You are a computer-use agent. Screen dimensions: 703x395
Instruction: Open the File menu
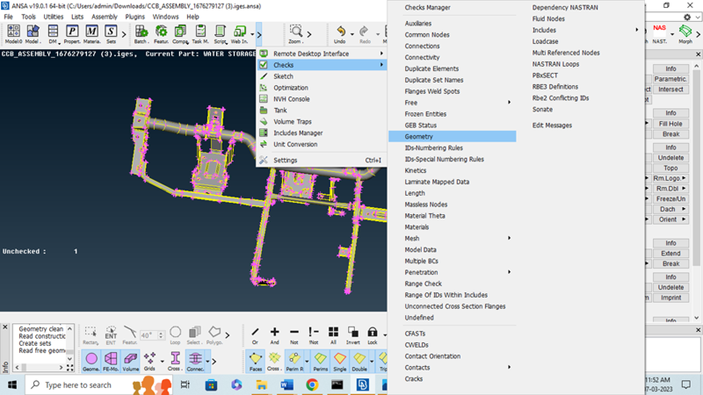(8, 17)
